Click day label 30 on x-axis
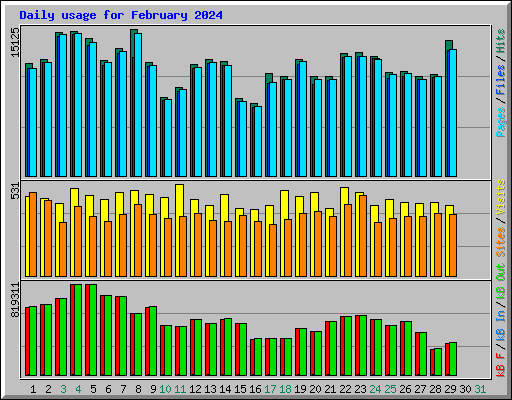The height and width of the screenshot is (400, 512). coord(465,389)
